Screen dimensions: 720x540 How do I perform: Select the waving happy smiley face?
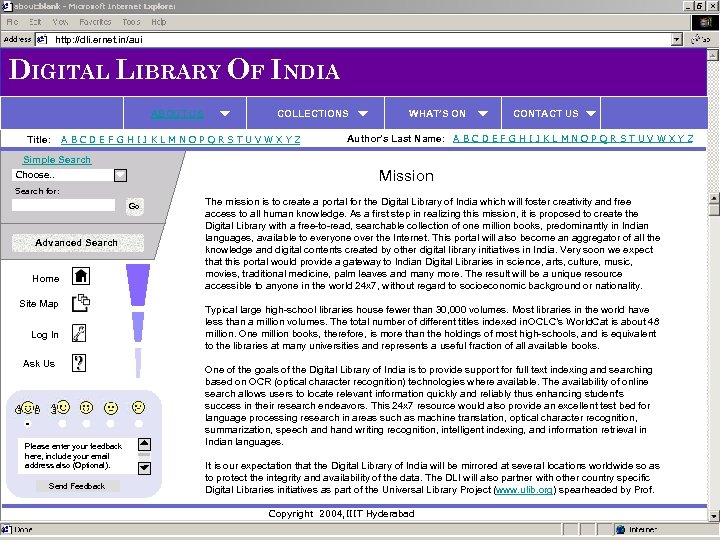click(61, 407)
